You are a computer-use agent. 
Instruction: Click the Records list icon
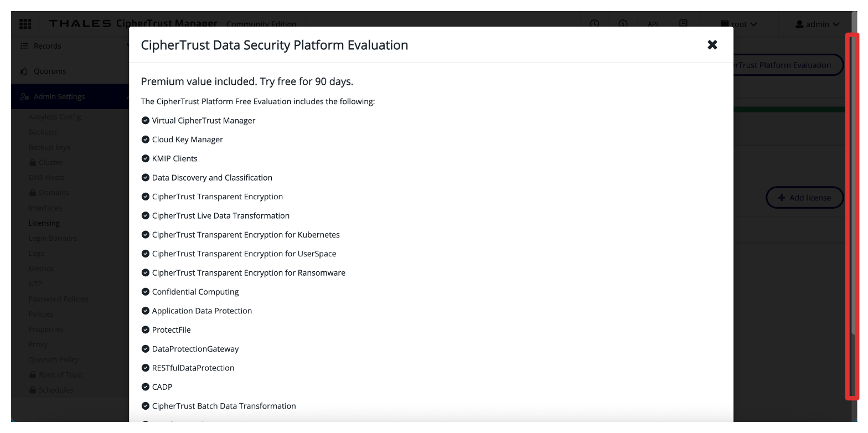(x=24, y=46)
